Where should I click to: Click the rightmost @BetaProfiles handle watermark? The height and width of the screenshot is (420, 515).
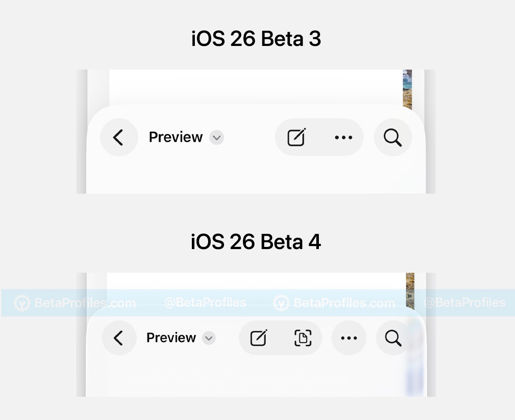464,303
